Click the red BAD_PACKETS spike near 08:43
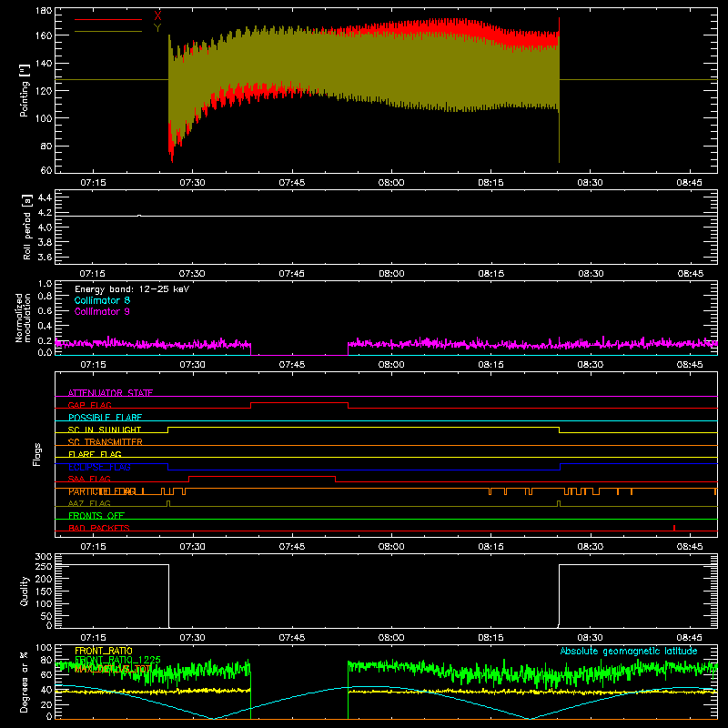Image resolution: width=728 pixels, height=728 pixels. click(x=673, y=528)
